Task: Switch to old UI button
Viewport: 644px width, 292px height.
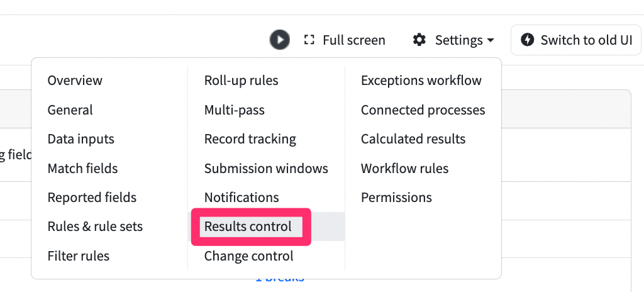Action: pyautogui.click(x=576, y=40)
